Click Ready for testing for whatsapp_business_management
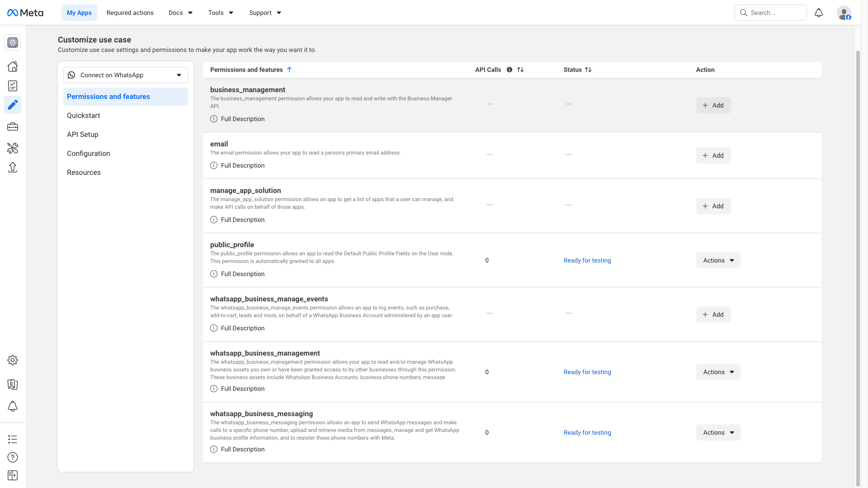Screen dimensions: 868x488 (x=587, y=372)
